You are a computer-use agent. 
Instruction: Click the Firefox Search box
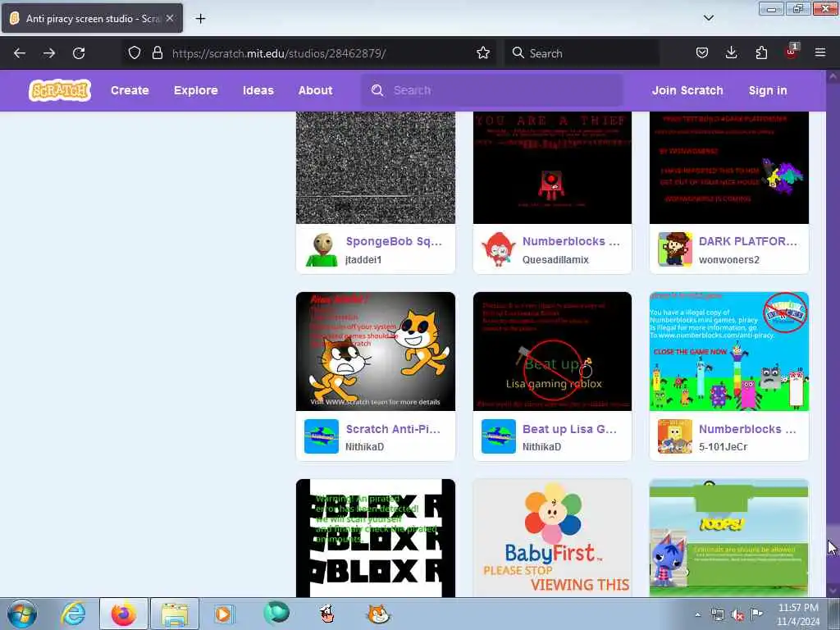click(x=582, y=53)
